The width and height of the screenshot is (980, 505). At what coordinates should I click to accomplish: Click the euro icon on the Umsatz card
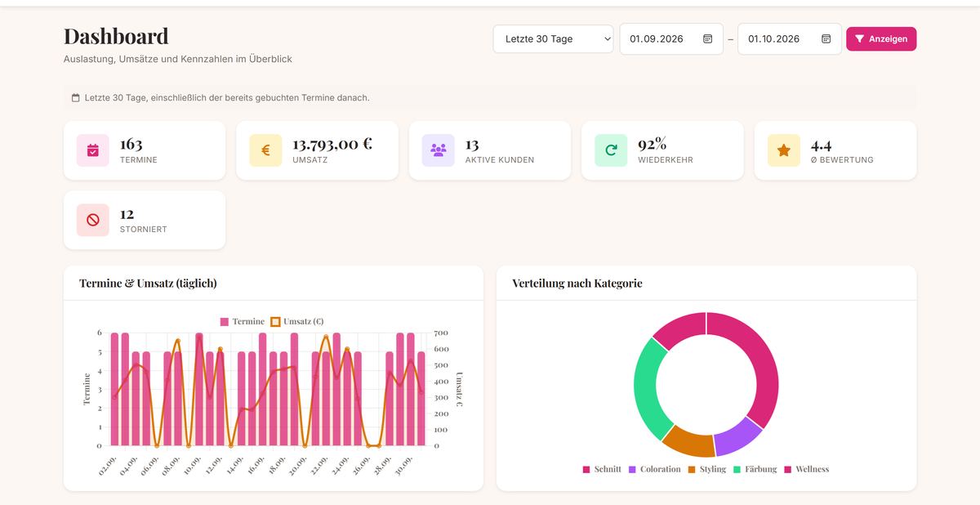click(265, 150)
